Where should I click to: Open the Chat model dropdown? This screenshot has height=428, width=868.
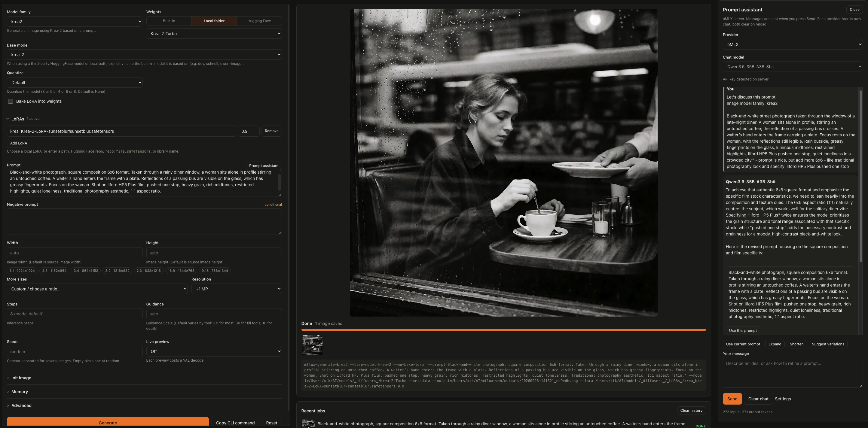pos(793,67)
